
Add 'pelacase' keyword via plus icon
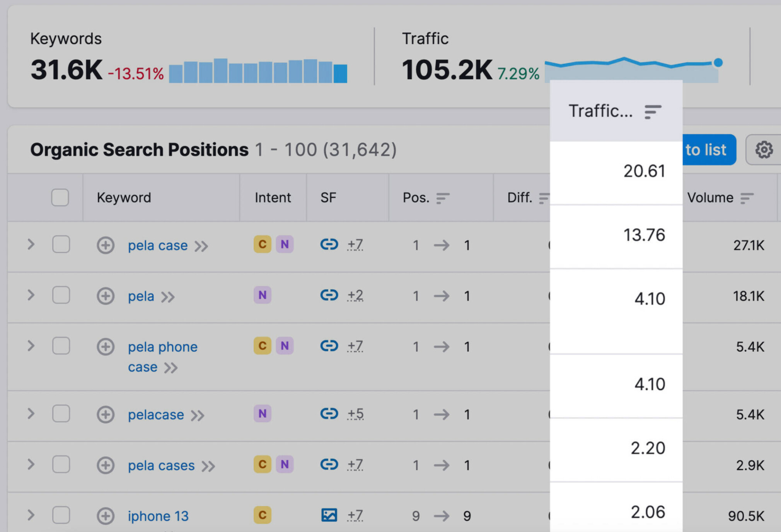click(105, 415)
